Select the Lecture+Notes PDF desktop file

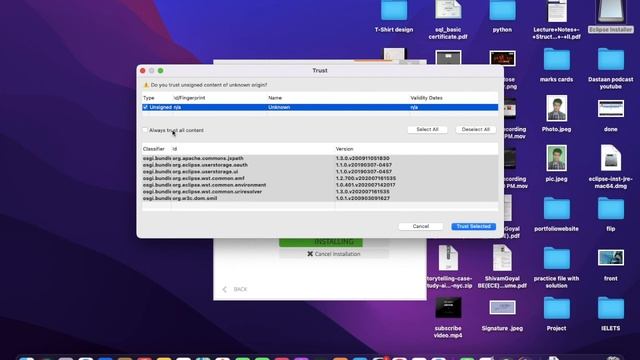point(557,11)
